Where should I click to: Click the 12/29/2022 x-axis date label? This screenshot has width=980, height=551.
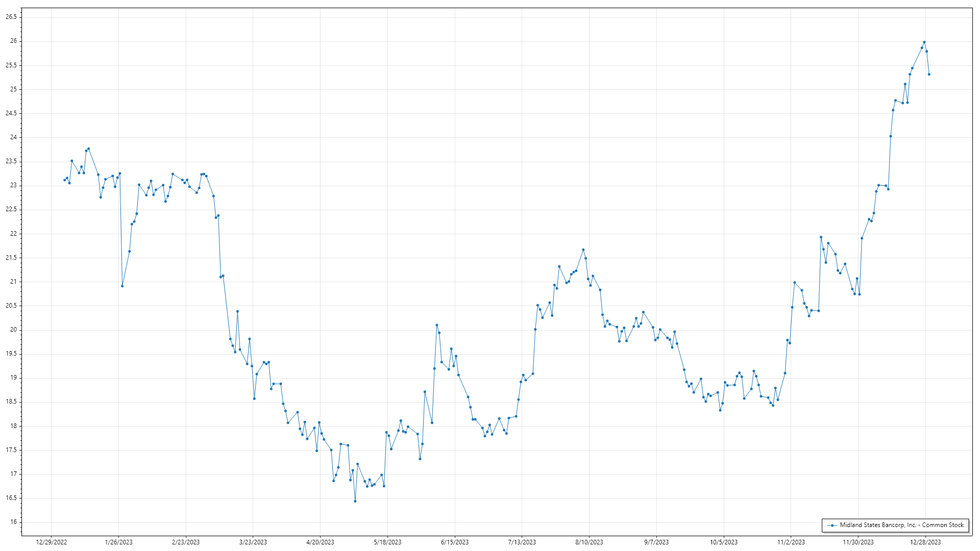[x=52, y=542]
